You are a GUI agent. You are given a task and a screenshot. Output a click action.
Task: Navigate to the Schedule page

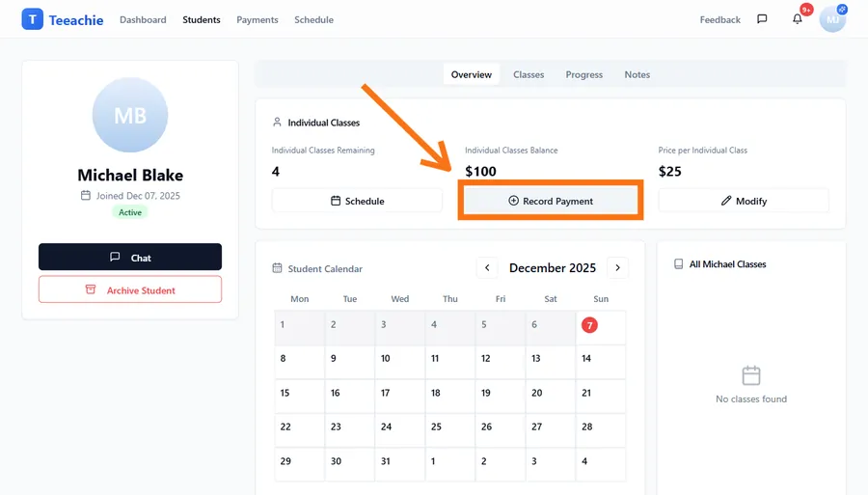point(313,19)
